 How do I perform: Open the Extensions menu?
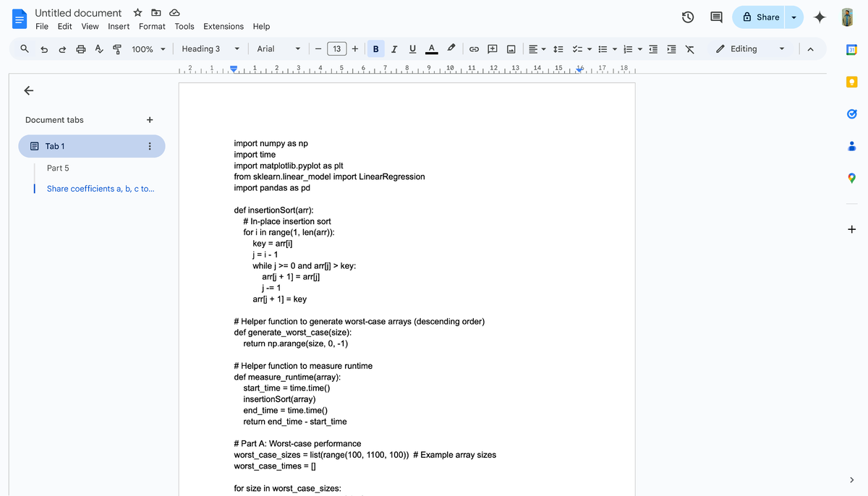pyautogui.click(x=224, y=26)
